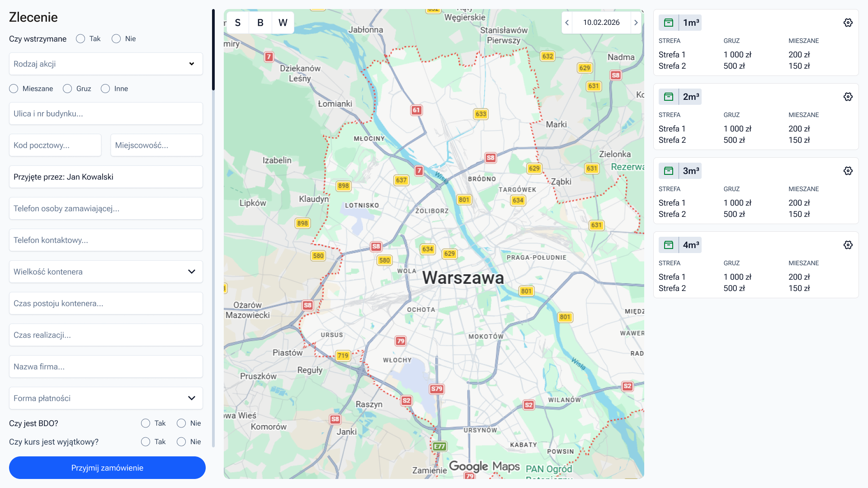Click Wilanów district label on map
This screenshot has width=868, height=488.
564,399
